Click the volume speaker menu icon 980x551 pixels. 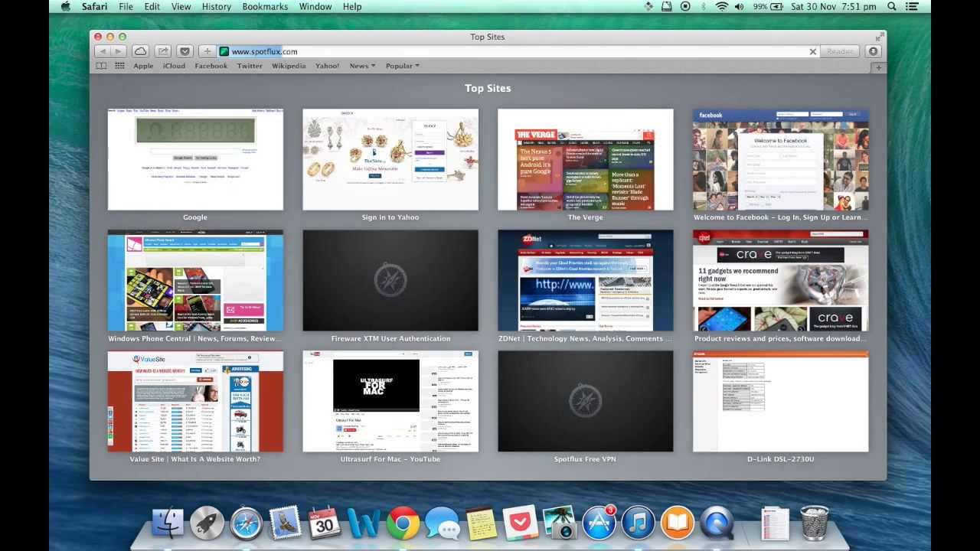coord(739,6)
